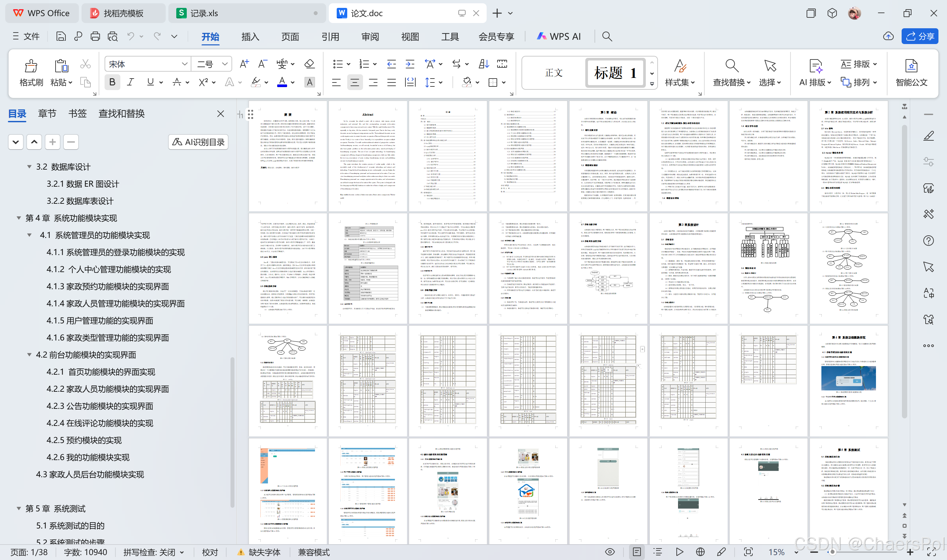Click the fit-page focus icon in status bar
The width and height of the screenshot is (947, 560).
748,552
